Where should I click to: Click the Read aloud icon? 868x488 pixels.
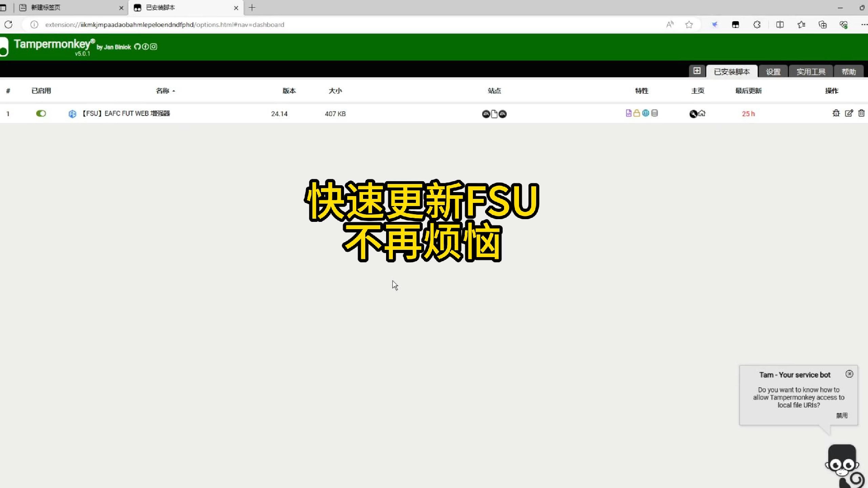pos(670,24)
